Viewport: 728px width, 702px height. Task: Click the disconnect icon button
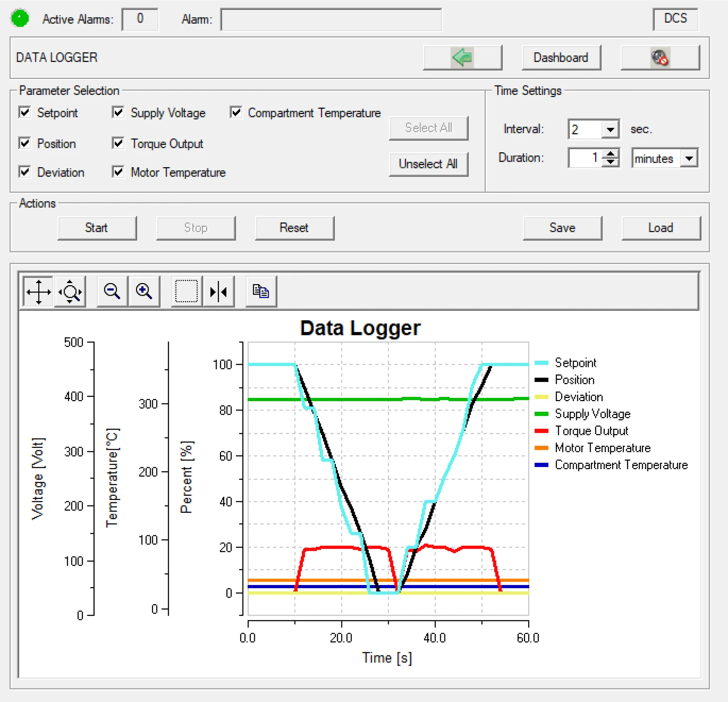[x=660, y=58]
